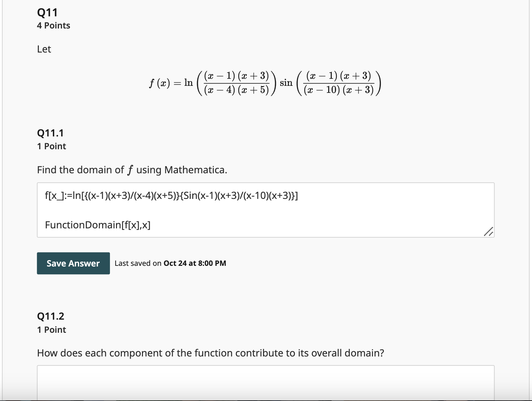Click the Q11.2 subsection label

point(50,316)
